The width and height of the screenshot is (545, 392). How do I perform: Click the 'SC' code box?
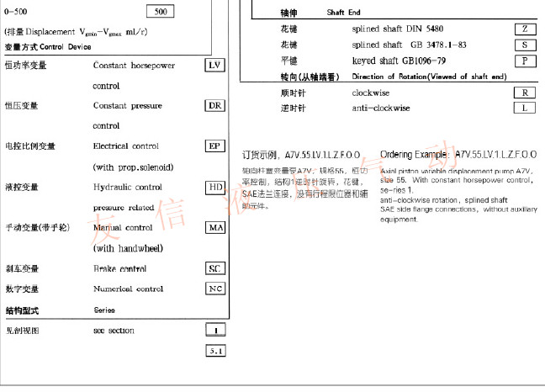(x=215, y=268)
